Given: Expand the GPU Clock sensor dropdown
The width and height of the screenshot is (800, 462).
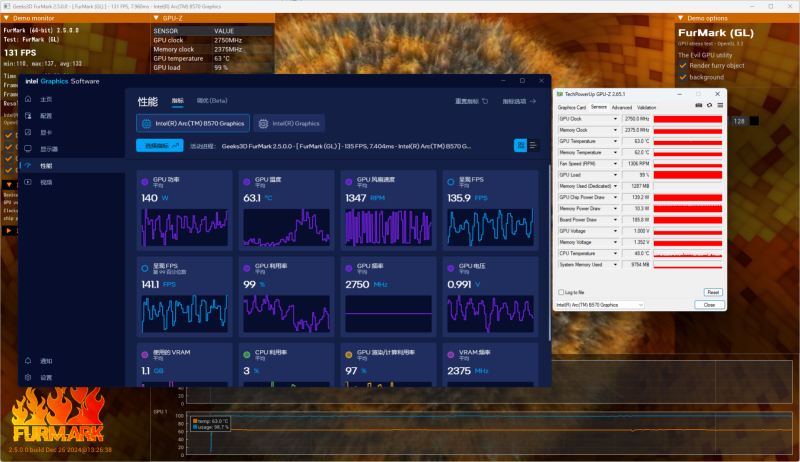Looking at the screenshot, I should [x=614, y=119].
